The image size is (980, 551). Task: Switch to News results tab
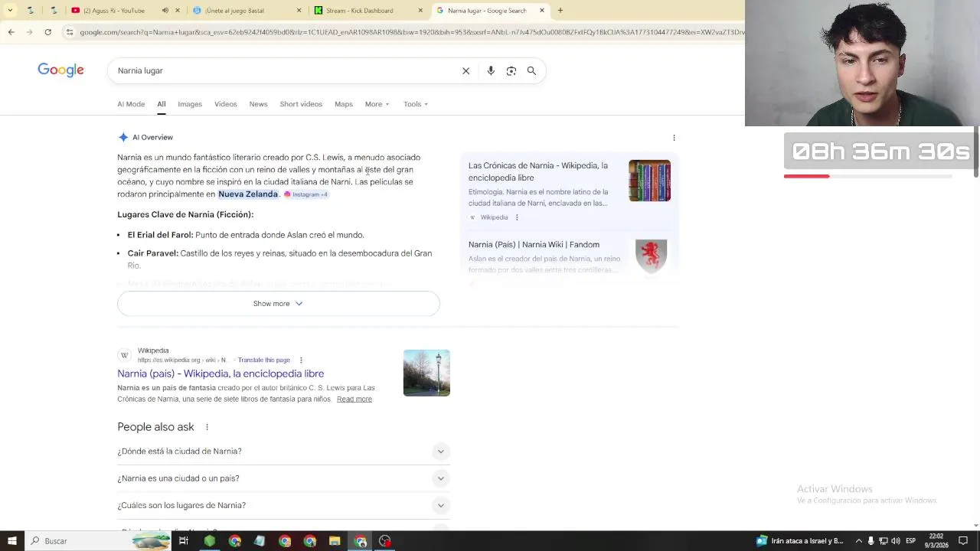[258, 104]
